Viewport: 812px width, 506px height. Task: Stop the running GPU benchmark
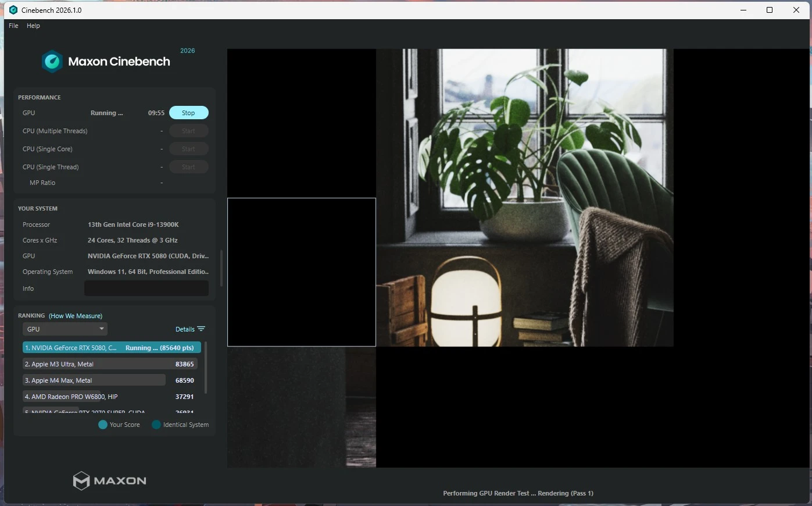(x=188, y=113)
